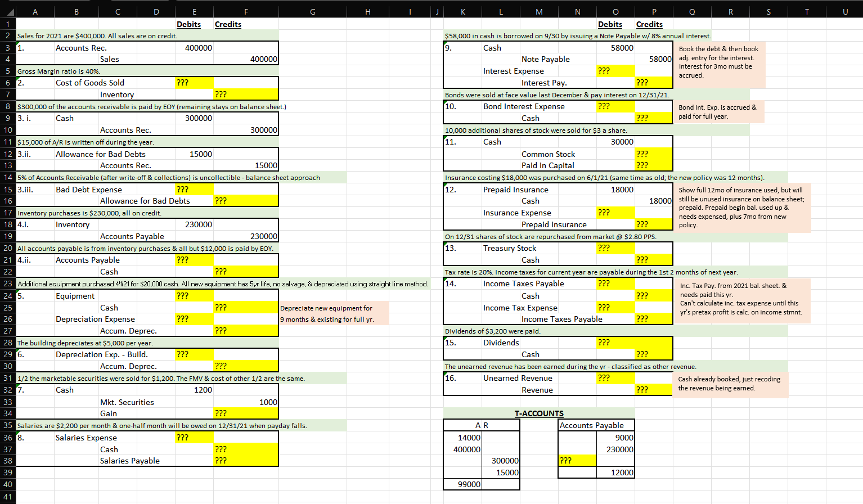863x504 pixels.
Task: Select the column Q header
Action: point(692,12)
